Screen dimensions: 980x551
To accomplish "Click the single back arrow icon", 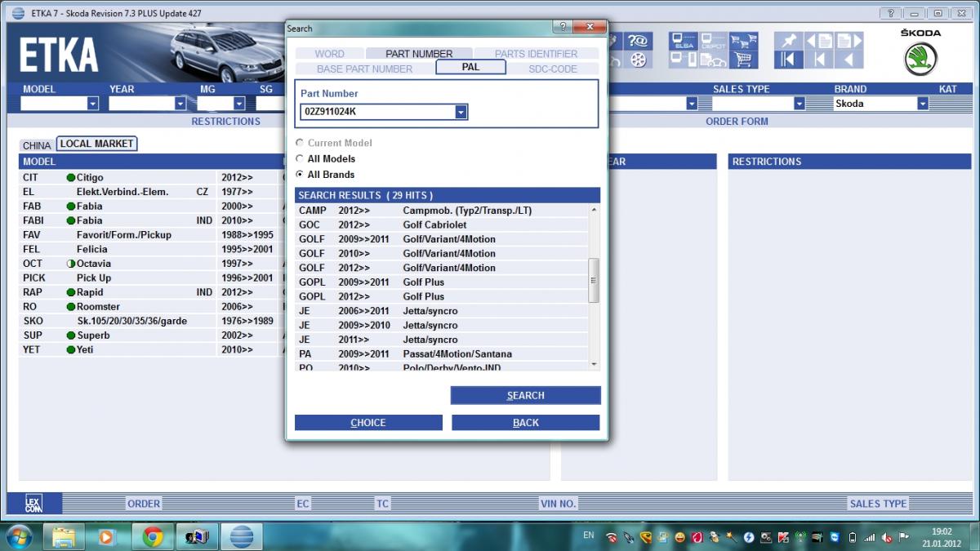I will click(x=849, y=60).
